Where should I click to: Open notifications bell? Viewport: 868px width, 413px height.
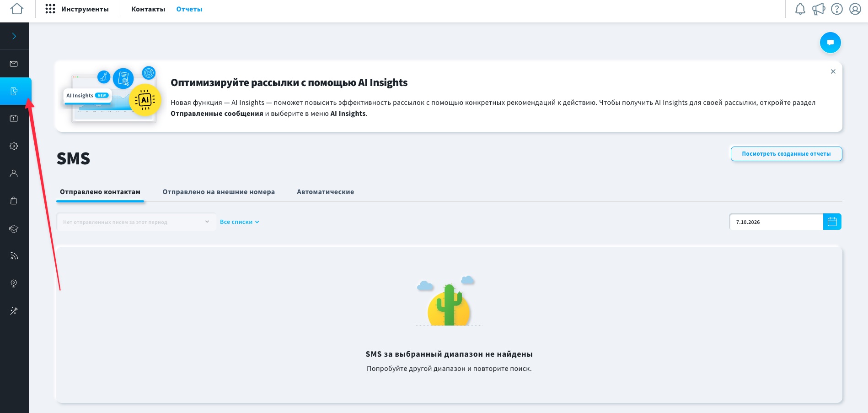[800, 9]
